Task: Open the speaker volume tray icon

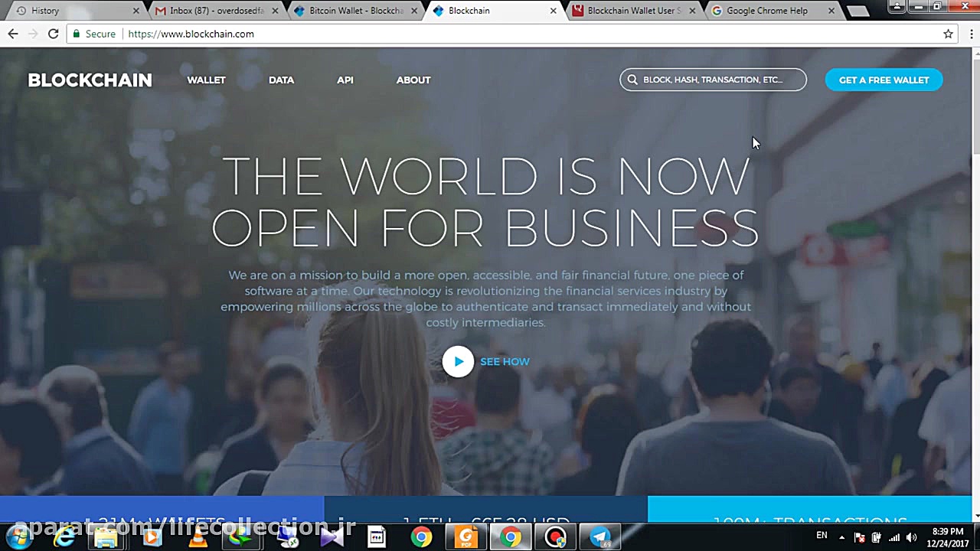Action: click(x=911, y=537)
